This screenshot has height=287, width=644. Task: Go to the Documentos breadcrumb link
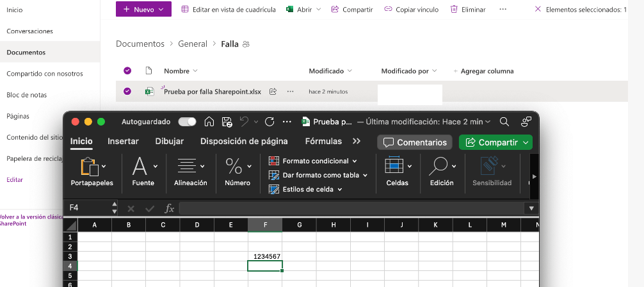coord(140,44)
